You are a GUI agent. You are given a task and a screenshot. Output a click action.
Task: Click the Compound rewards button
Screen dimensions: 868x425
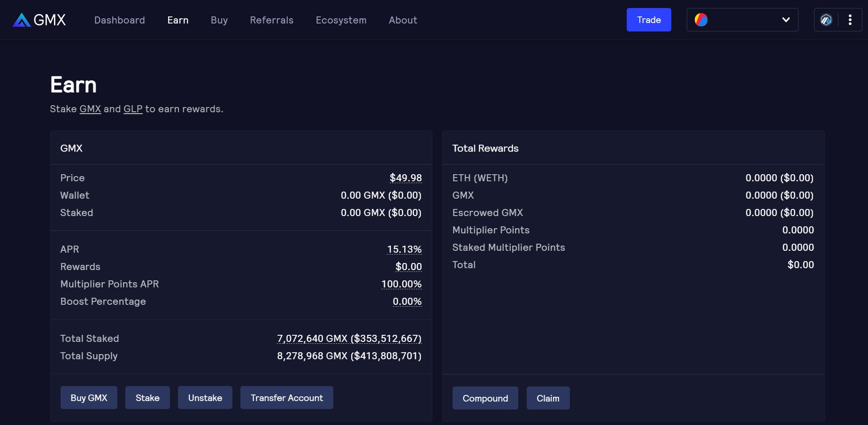pos(485,398)
